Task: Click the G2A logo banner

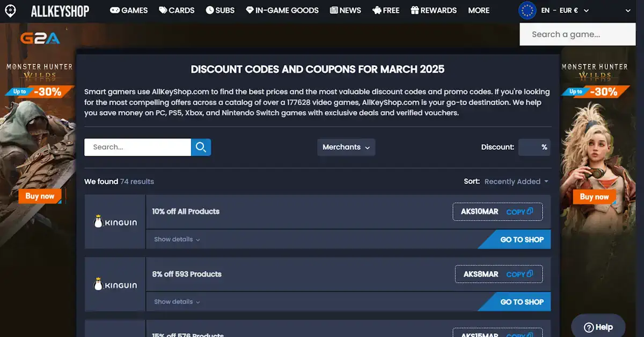Action: pos(40,38)
